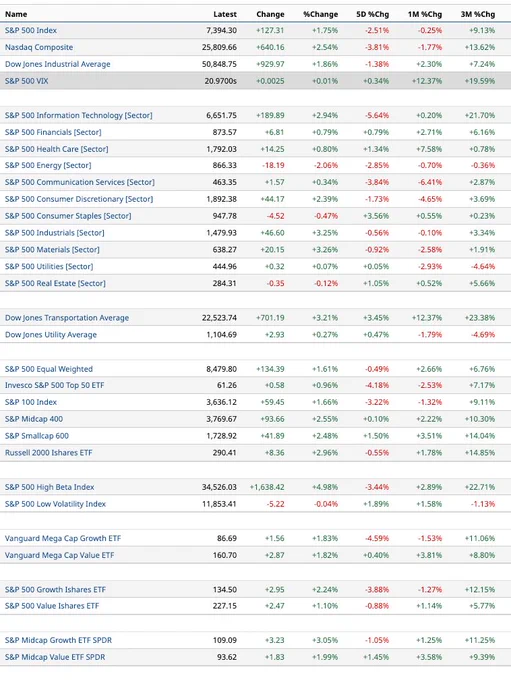Open S&P 500 Consumer Staples sector link
Viewport: 511px width, 680px height.
coord(68,216)
